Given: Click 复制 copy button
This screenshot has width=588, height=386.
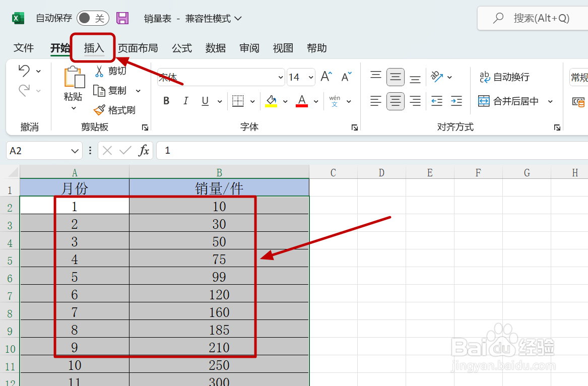Looking at the screenshot, I should tap(110, 91).
